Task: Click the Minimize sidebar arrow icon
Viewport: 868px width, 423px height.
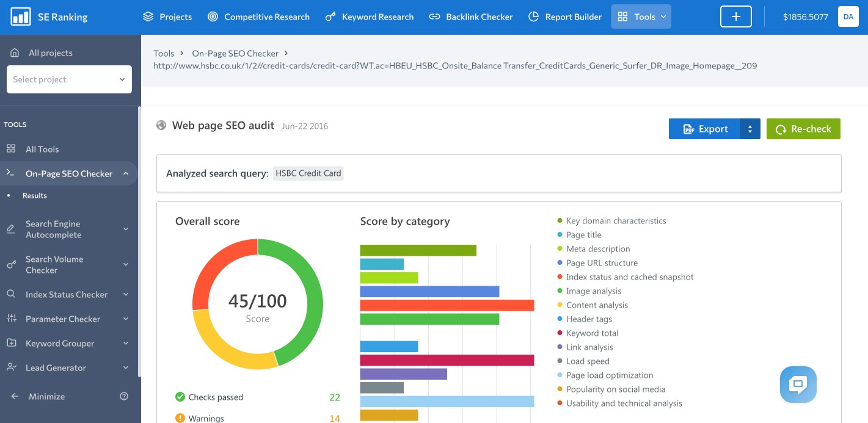Action: [15, 396]
